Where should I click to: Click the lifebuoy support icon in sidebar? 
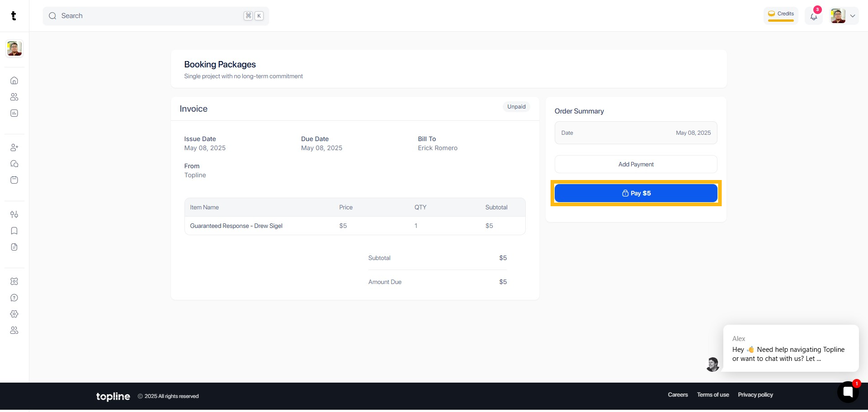click(x=14, y=281)
